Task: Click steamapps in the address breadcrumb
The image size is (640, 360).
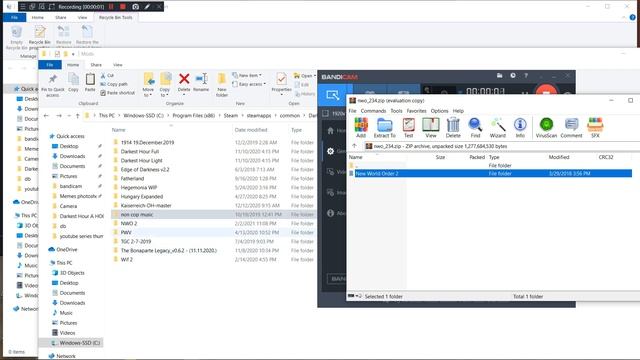Action: (259, 116)
